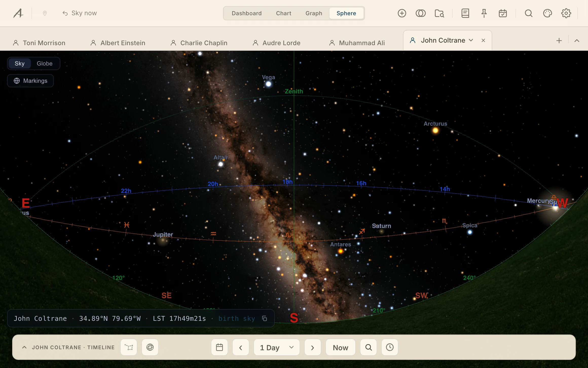
Task: Click the pin icon in the toolbar
Action: click(484, 13)
